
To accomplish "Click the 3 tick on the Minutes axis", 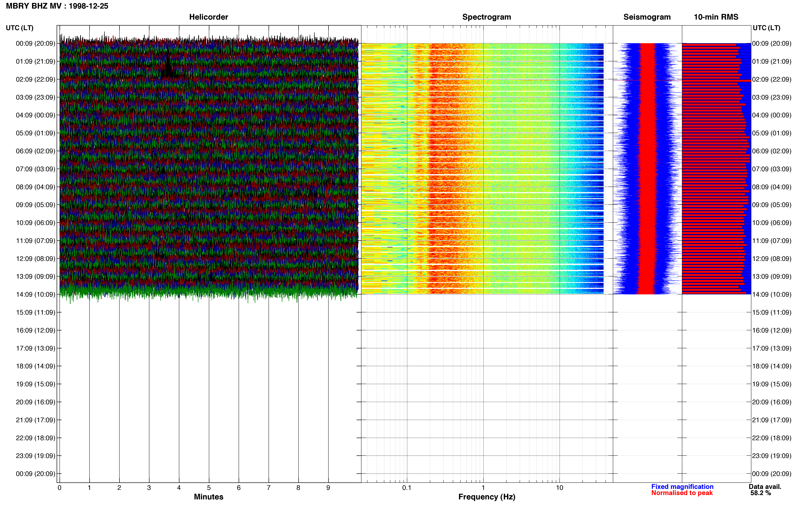I will click(x=149, y=487).
